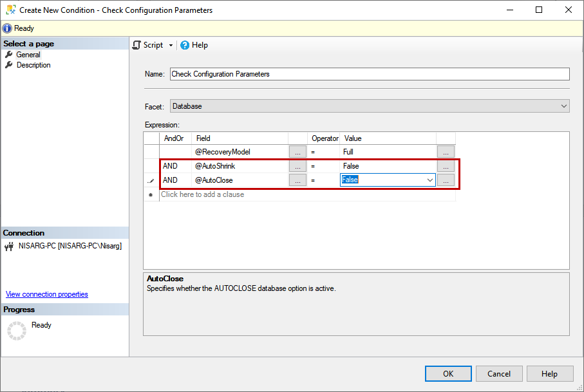The height and width of the screenshot is (392, 584).
Task: Open View connection properties link
Action: [x=47, y=294]
